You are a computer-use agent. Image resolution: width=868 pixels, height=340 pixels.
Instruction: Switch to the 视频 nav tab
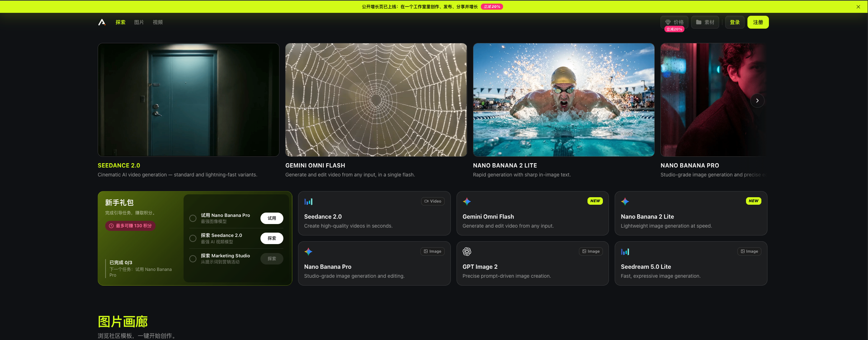click(157, 22)
